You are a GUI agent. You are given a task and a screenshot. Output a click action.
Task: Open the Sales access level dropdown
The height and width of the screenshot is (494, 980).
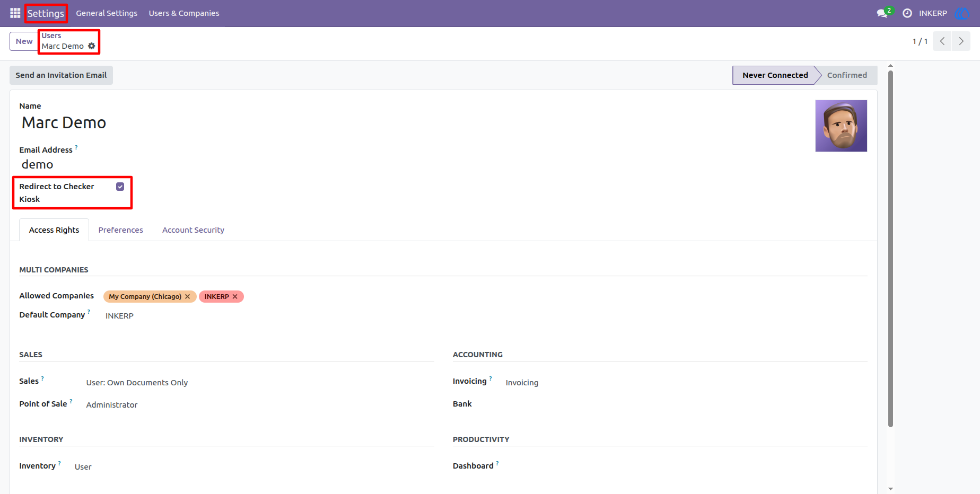(260, 383)
